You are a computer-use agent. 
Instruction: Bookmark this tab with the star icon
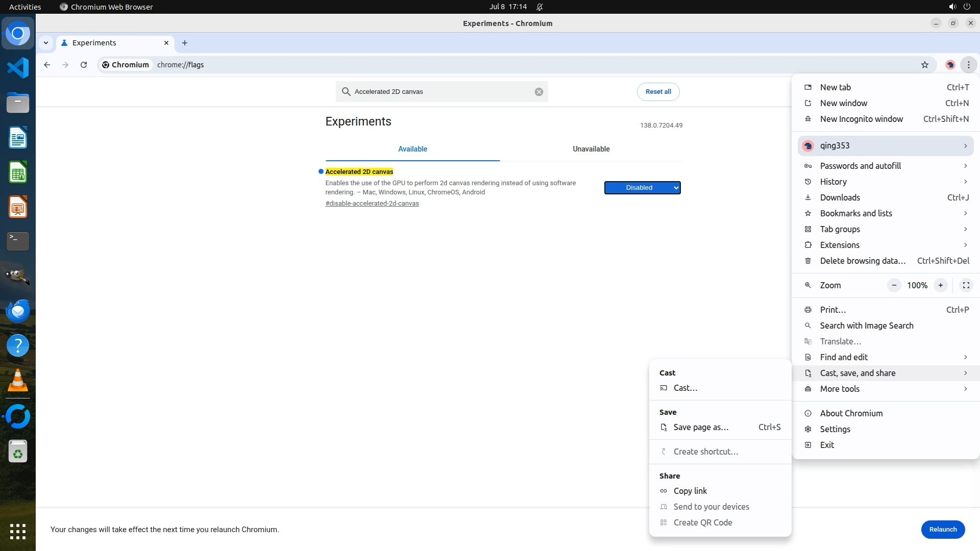(924, 65)
